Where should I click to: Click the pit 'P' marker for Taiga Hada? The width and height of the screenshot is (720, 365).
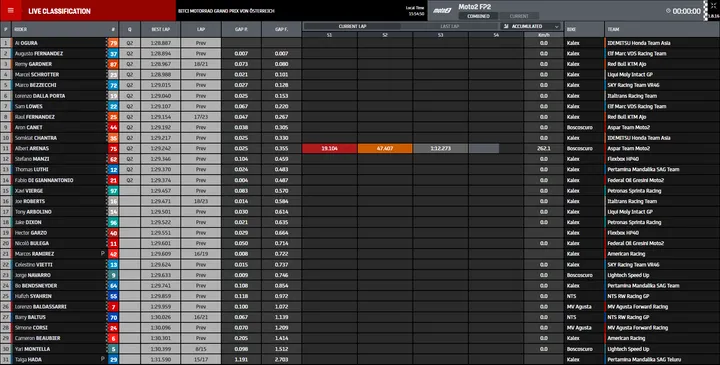pos(103,359)
